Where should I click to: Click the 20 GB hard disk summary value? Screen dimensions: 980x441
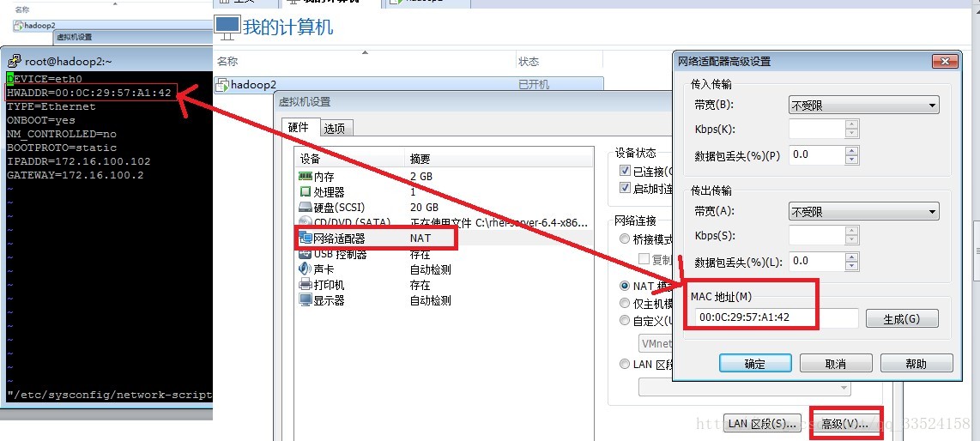[425, 208]
